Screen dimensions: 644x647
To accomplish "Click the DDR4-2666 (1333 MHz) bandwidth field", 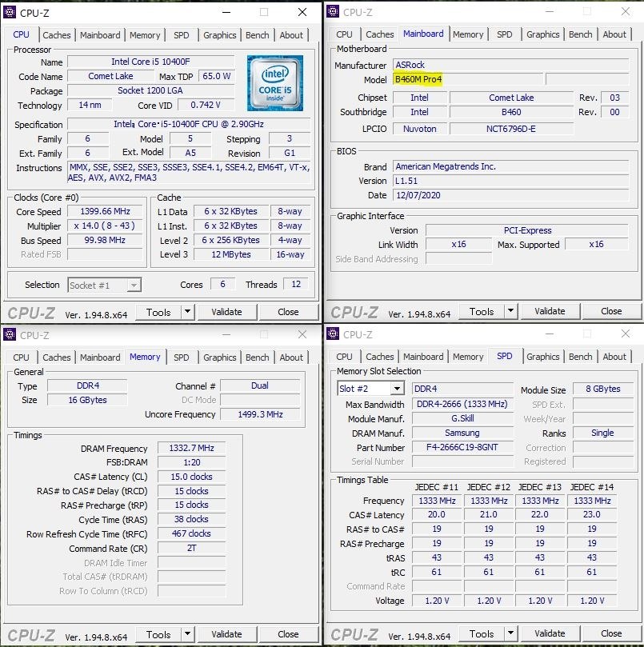I will [x=462, y=404].
